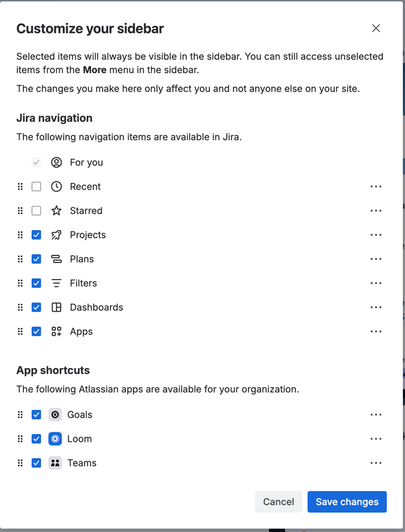
Task: Cancel the sidebar customization
Action: pyautogui.click(x=278, y=502)
